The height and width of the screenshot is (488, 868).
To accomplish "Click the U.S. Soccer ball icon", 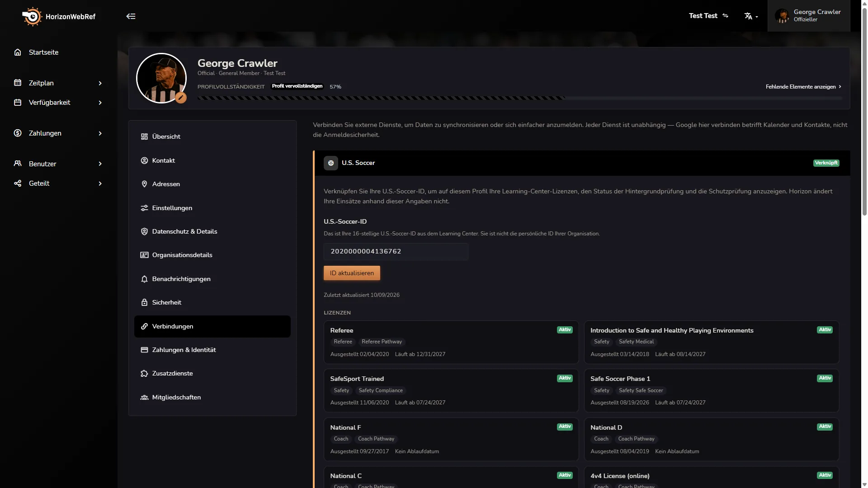I will (x=331, y=163).
